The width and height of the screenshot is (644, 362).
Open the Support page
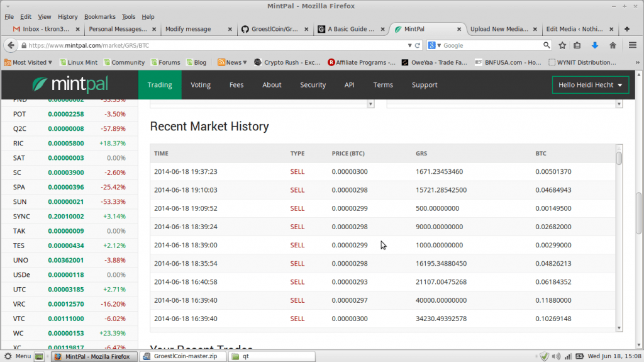425,85
